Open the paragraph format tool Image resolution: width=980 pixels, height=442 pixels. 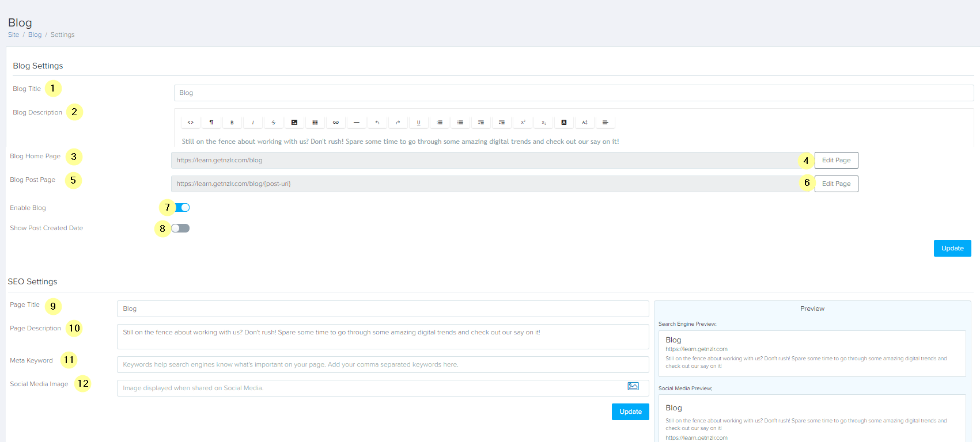tap(211, 122)
